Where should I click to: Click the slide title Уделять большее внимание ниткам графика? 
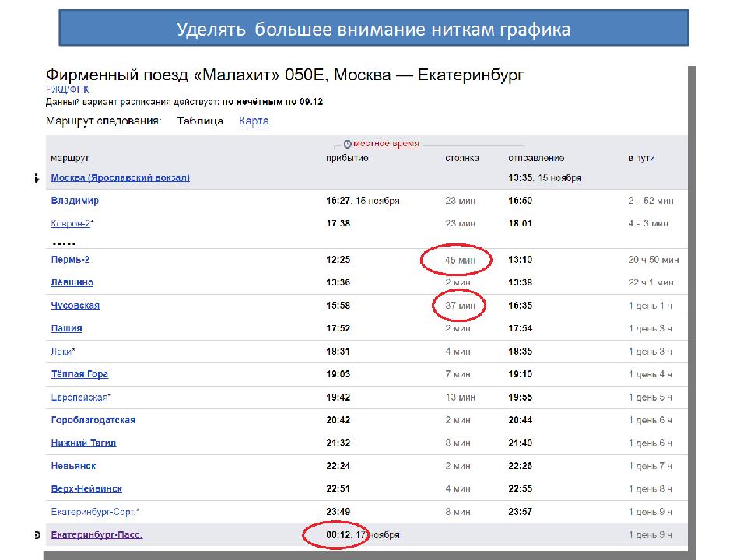coord(373,29)
